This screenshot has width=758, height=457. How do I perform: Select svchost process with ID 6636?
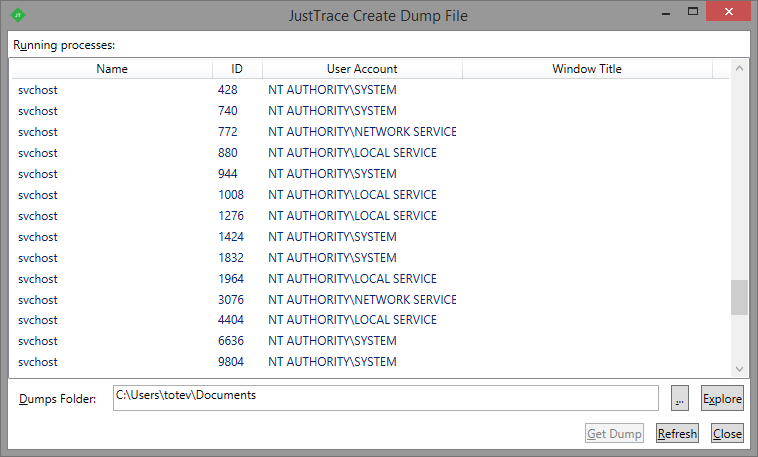370,341
